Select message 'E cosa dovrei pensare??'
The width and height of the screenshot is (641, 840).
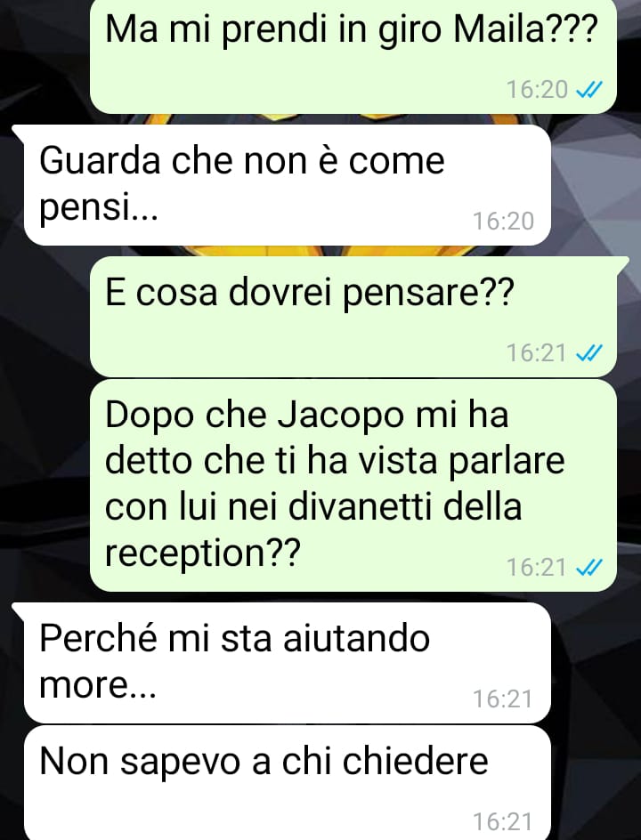point(353,317)
